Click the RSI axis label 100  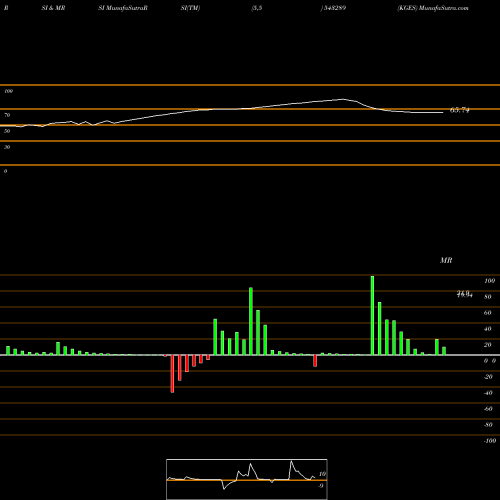(8, 91)
